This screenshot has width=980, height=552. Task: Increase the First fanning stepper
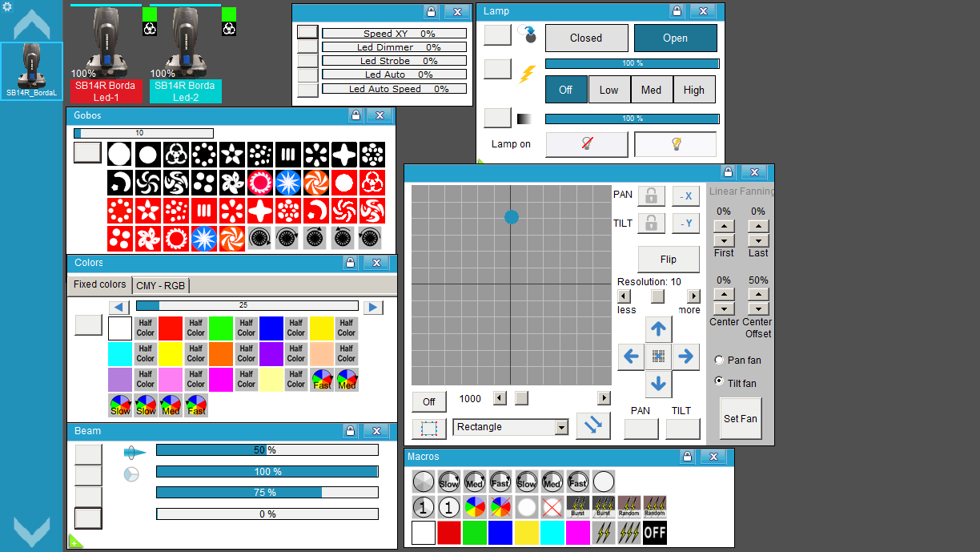[x=724, y=227]
